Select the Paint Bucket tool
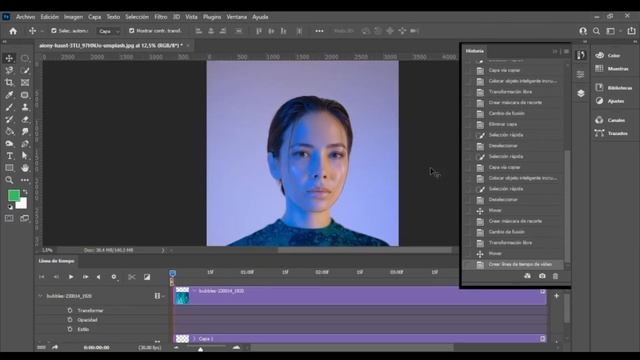 tap(9, 131)
